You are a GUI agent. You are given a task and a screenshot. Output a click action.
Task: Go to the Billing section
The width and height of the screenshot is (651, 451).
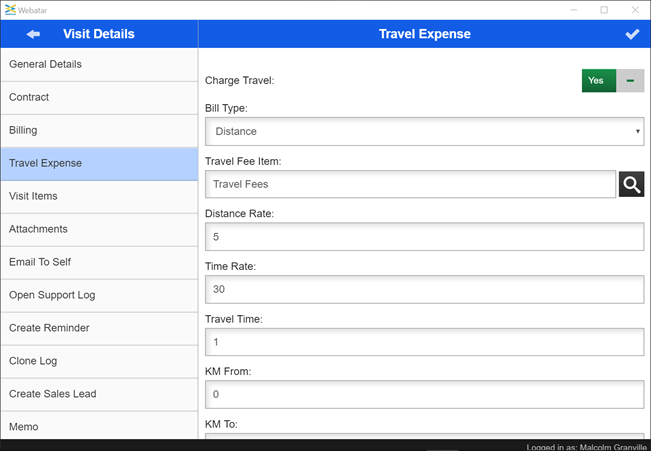99,131
